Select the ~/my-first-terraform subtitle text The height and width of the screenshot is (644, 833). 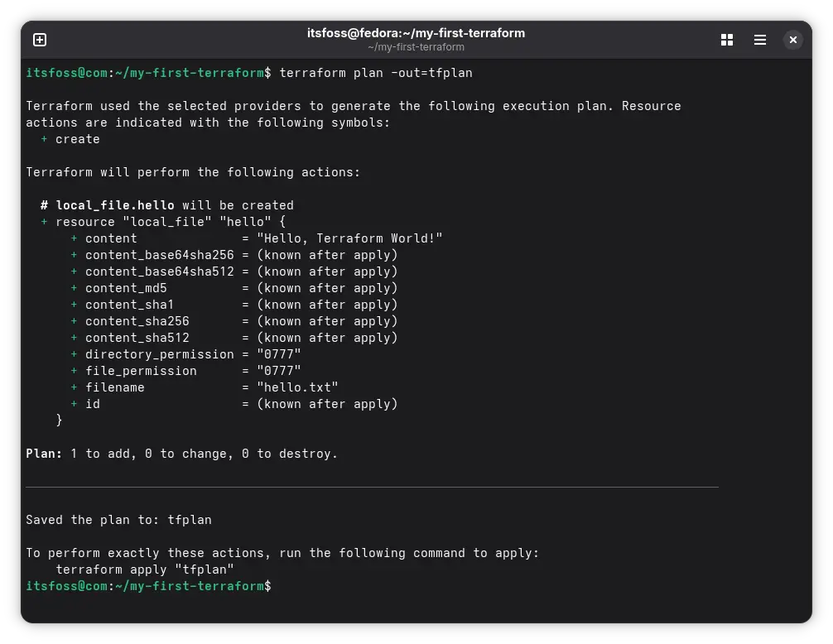click(x=416, y=47)
